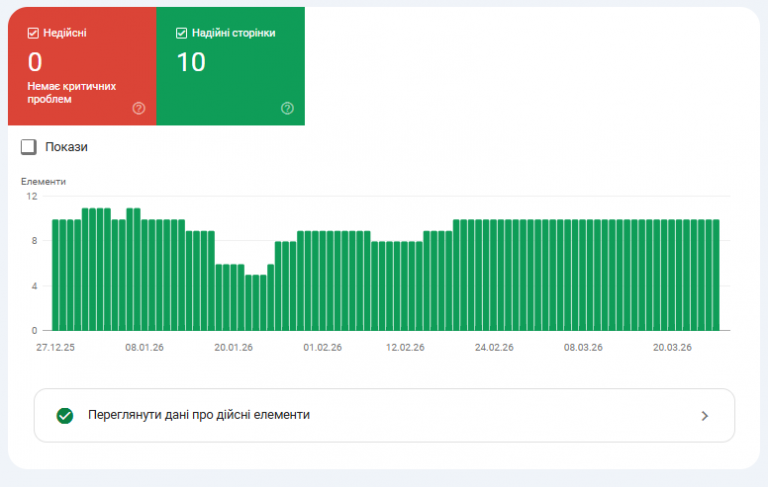
Task: Click the Покази label text
Action: pos(66,147)
